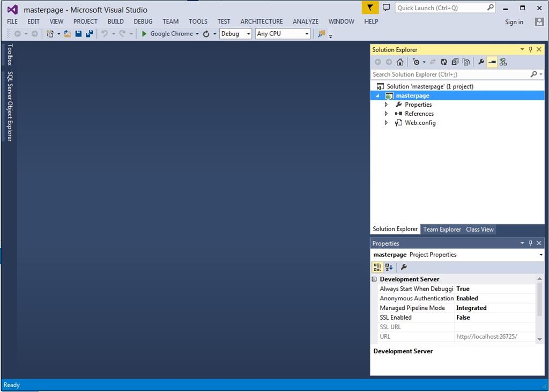Image resolution: width=549 pixels, height=392 pixels.
Task: Open the notifications flag icon
Action: [370, 8]
